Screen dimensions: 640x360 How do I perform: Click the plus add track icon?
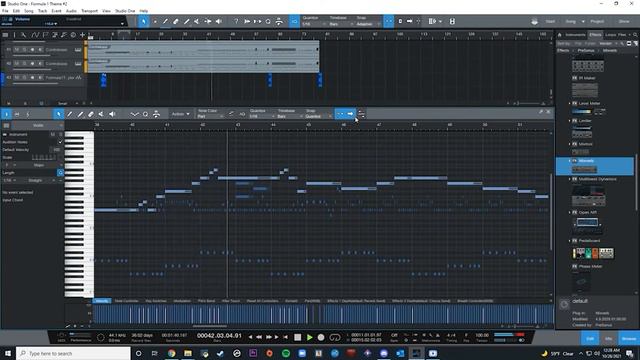[82, 35]
